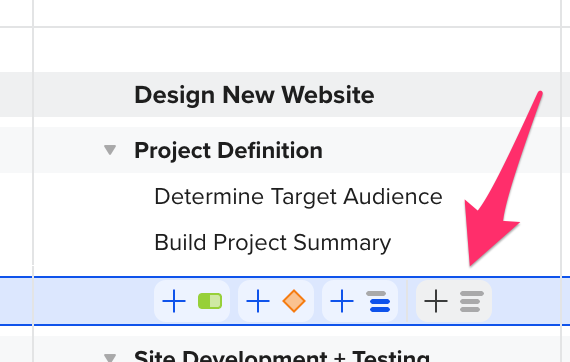Select the Design New Website project row

point(285,94)
